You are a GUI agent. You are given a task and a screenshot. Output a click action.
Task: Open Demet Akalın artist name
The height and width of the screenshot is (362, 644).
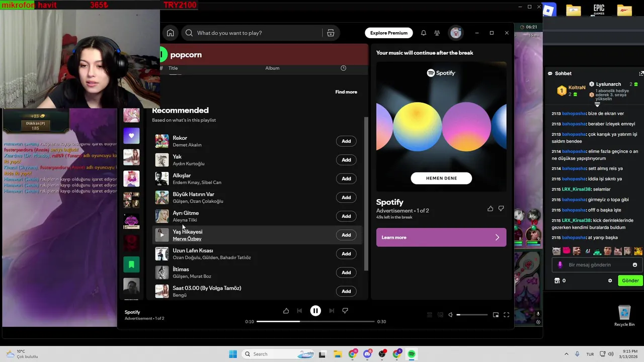187,145
